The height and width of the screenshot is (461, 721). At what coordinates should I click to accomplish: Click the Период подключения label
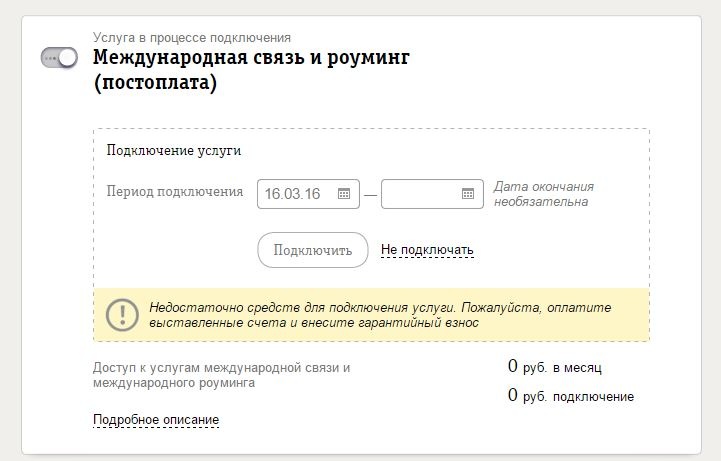coord(175,191)
